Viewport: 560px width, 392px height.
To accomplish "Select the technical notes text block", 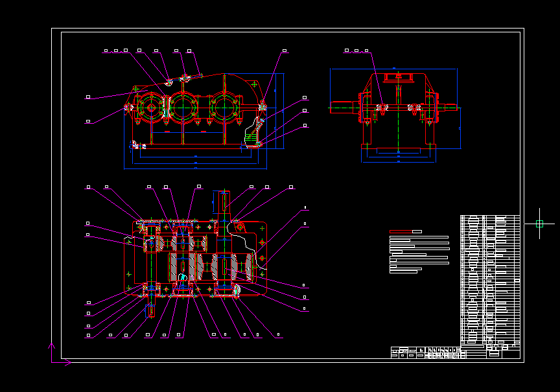I will coord(419,254).
